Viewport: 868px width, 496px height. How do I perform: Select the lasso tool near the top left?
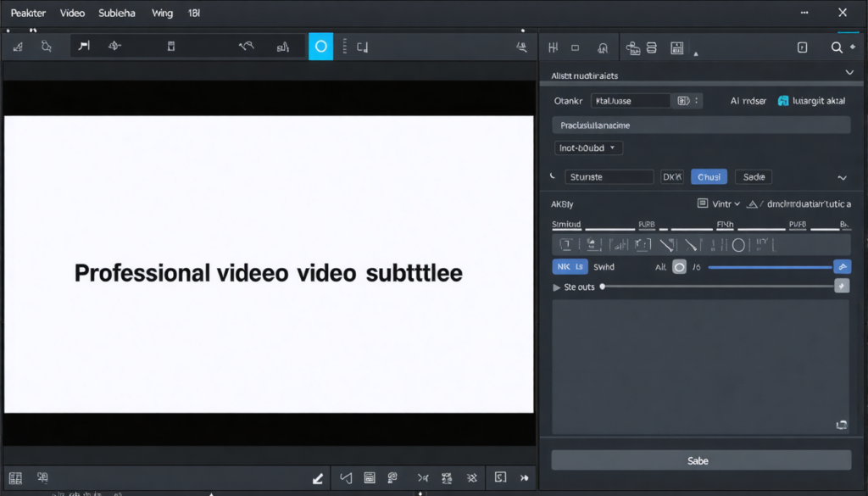pos(46,46)
